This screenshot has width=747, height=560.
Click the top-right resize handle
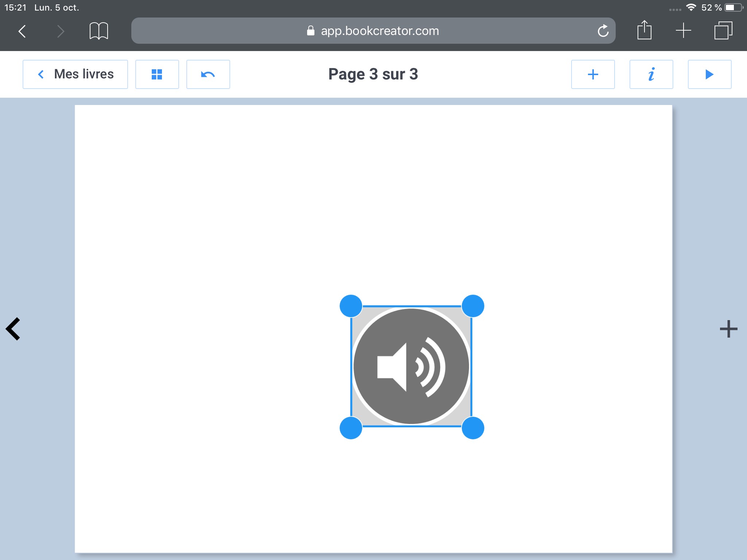coord(473,306)
